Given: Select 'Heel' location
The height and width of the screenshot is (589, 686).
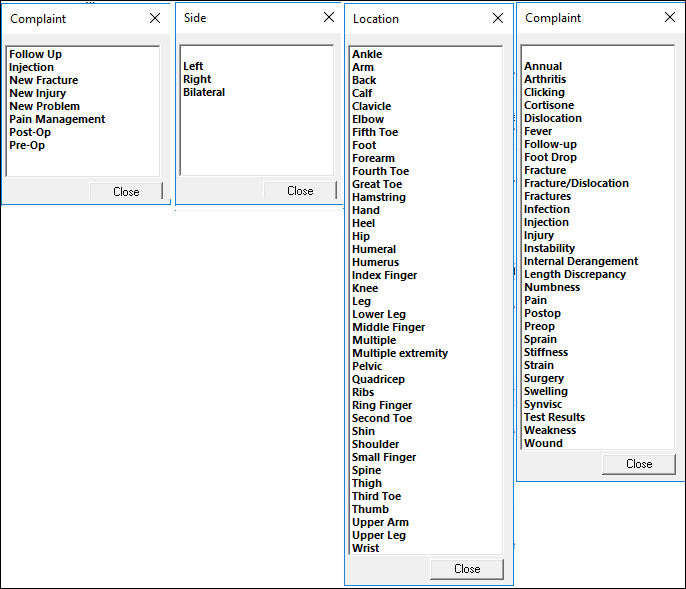Looking at the screenshot, I should pyautogui.click(x=364, y=223).
